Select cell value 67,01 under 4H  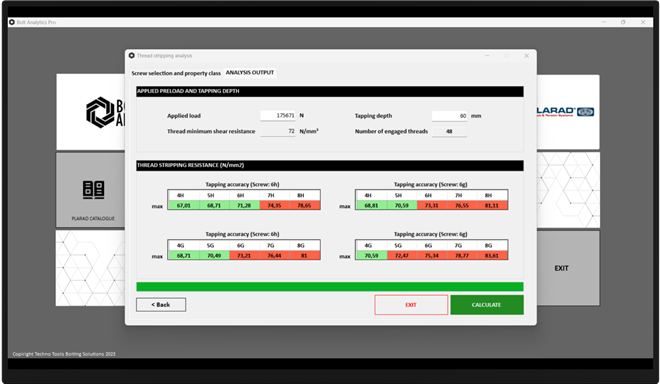click(x=184, y=205)
